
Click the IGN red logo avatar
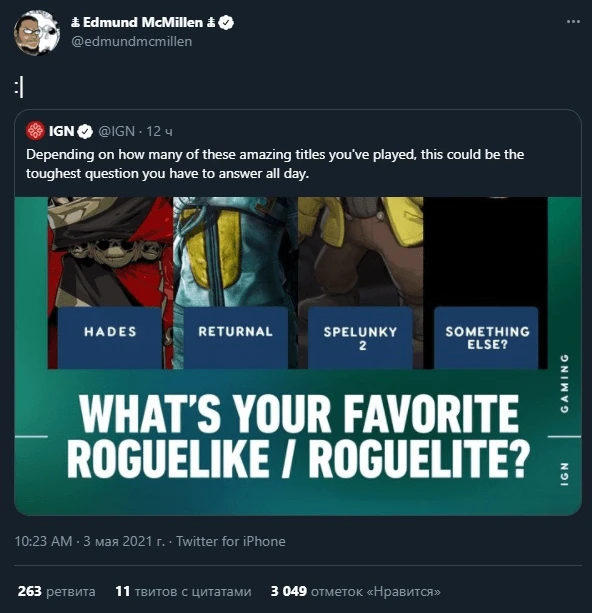coord(35,131)
